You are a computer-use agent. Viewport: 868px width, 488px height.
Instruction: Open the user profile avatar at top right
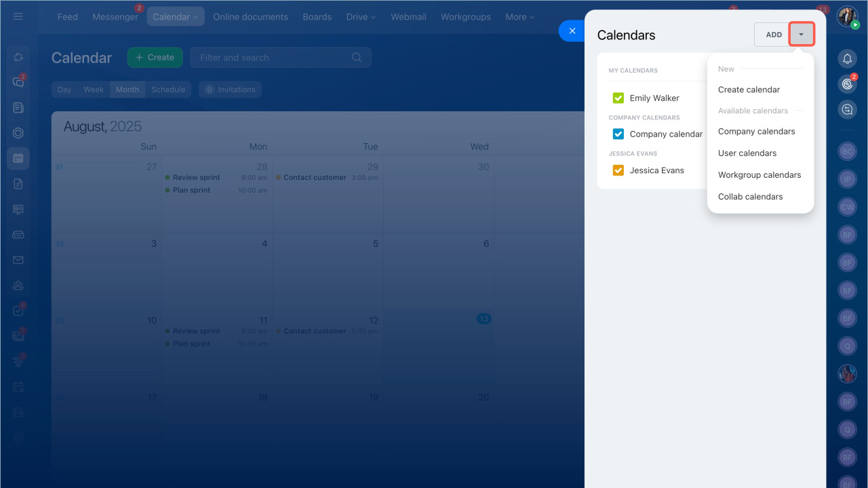point(847,16)
